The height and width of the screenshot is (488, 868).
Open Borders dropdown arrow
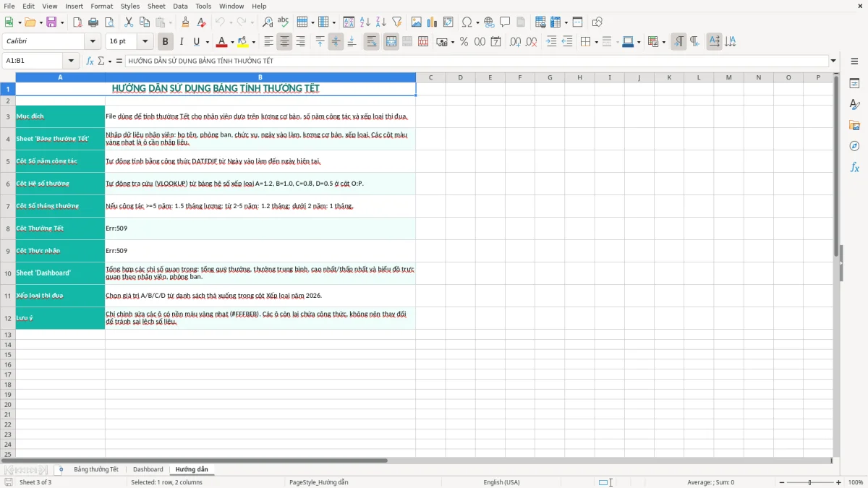[x=596, y=42]
